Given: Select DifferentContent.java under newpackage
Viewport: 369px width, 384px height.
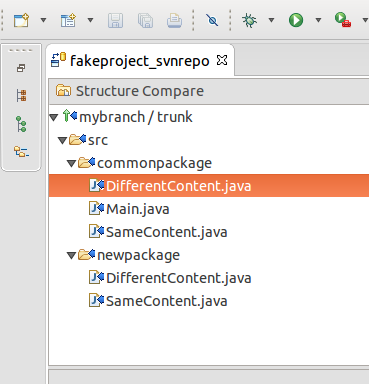Looking at the screenshot, I should 179,278.
